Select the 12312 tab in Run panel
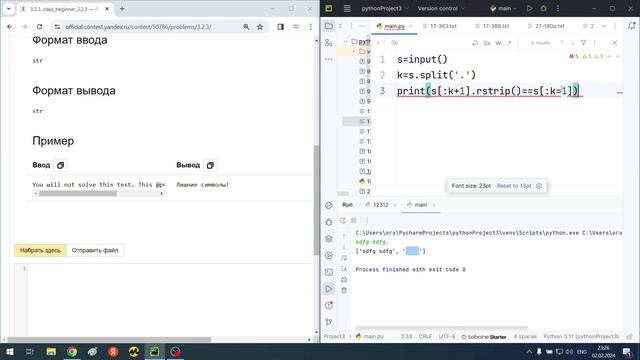This screenshot has height=360, width=640. point(380,205)
